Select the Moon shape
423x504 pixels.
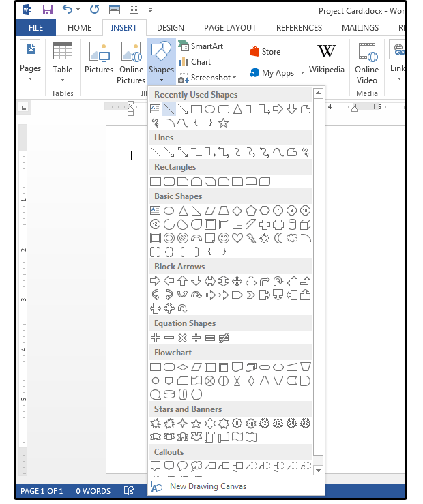[278, 238]
